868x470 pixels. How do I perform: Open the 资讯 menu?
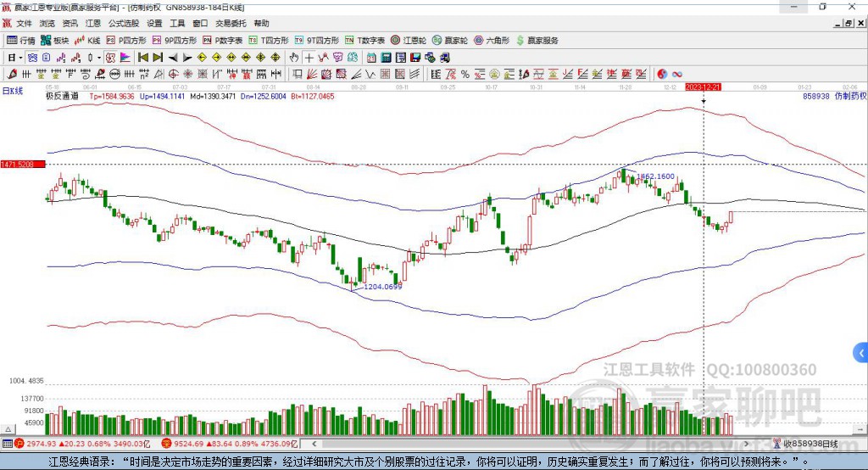tap(70, 23)
